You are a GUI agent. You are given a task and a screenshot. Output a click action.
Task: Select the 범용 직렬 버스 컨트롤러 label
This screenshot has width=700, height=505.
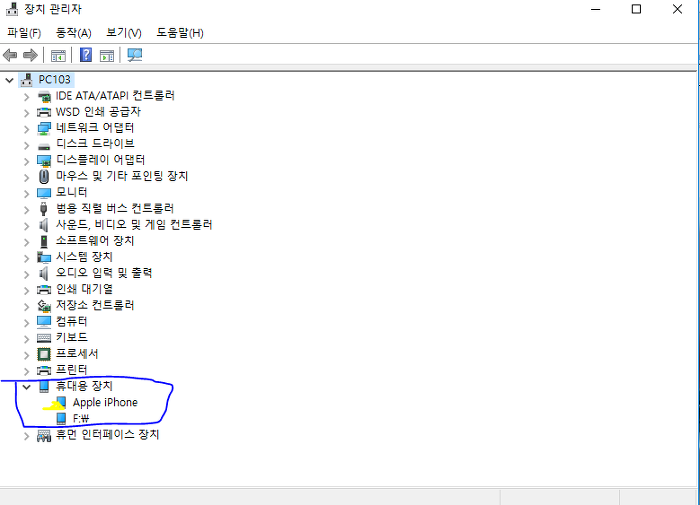click(115, 209)
